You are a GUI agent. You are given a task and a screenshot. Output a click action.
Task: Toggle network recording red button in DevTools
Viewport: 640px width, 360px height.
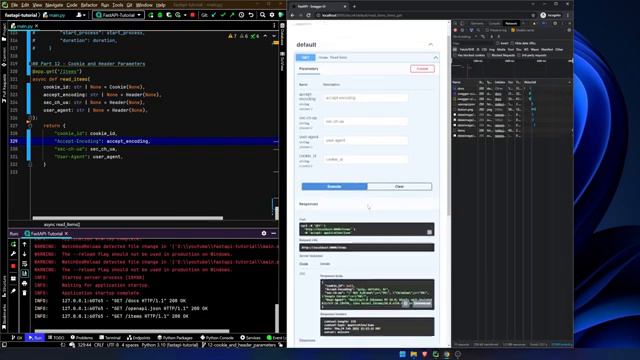coord(456,30)
